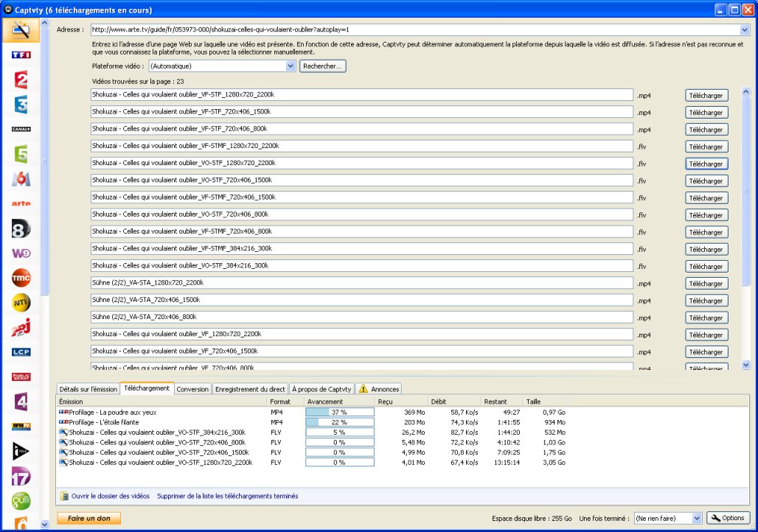Switch to the Conversion tab

click(192, 389)
